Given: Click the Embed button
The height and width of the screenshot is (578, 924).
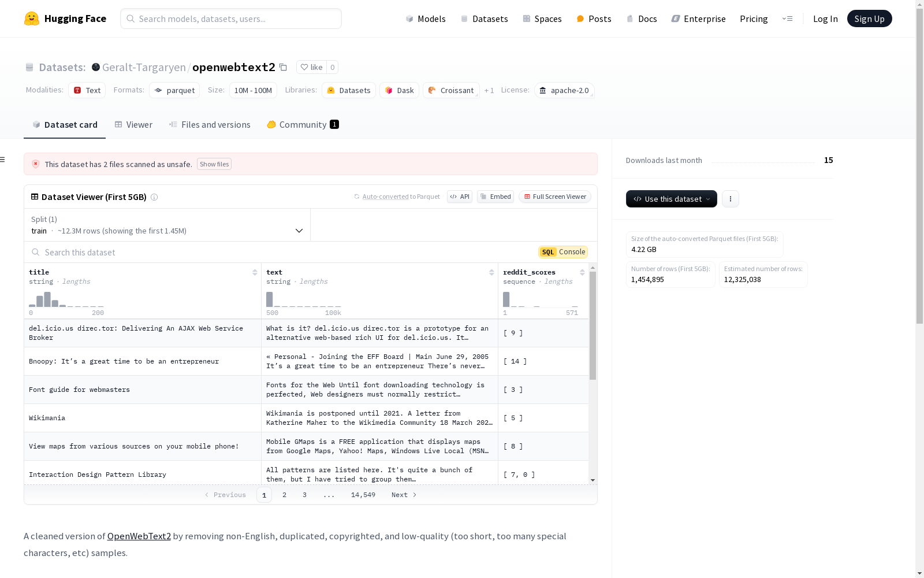Looking at the screenshot, I should coord(495,197).
